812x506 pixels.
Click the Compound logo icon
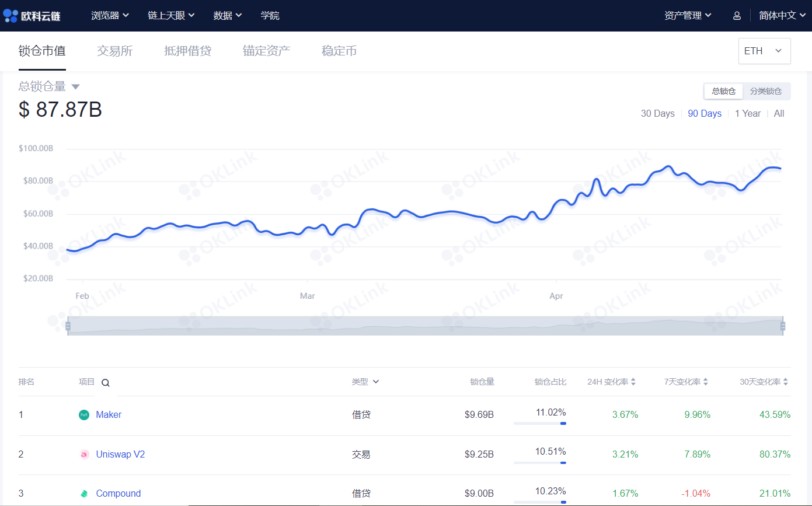(84, 494)
